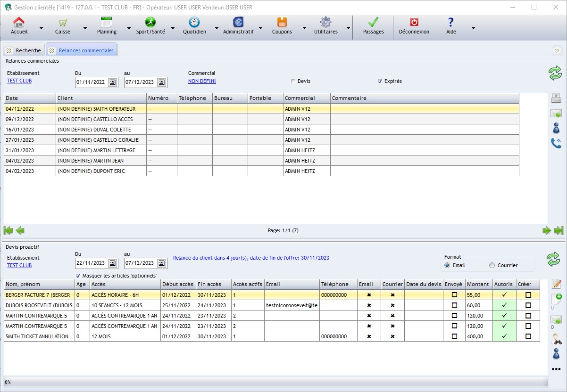Screen dimensions: 567x392
Task: Refresh the Relances commerciales list
Action: [x=555, y=73]
